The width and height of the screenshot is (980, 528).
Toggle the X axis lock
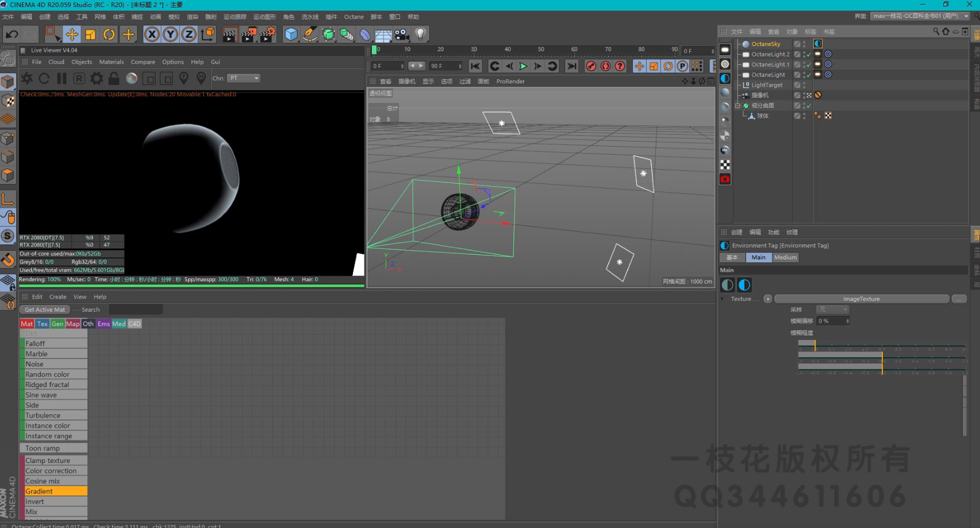click(x=152, y=35)
